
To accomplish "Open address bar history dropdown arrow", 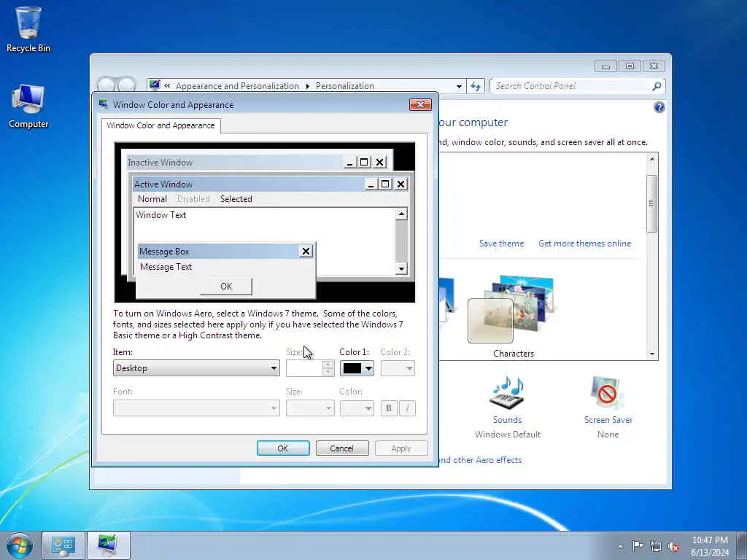I will click(459, 86).
